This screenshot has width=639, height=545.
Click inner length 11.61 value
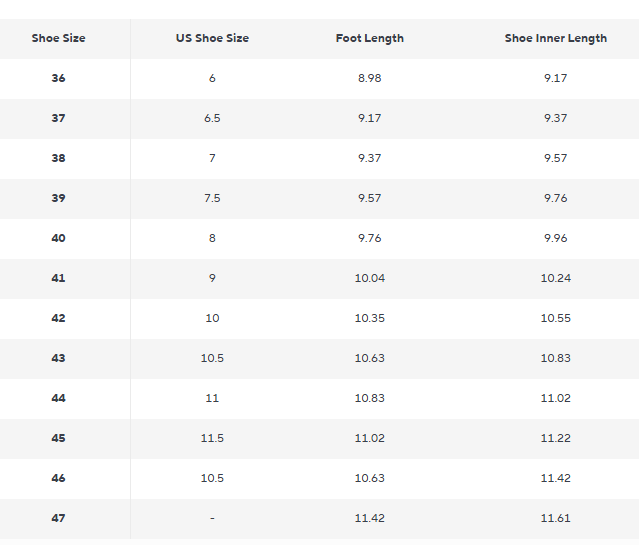pos(555,518)
